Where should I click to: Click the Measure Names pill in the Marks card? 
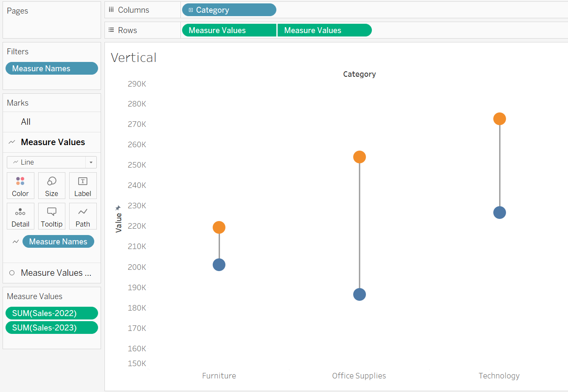coord(58,241)
